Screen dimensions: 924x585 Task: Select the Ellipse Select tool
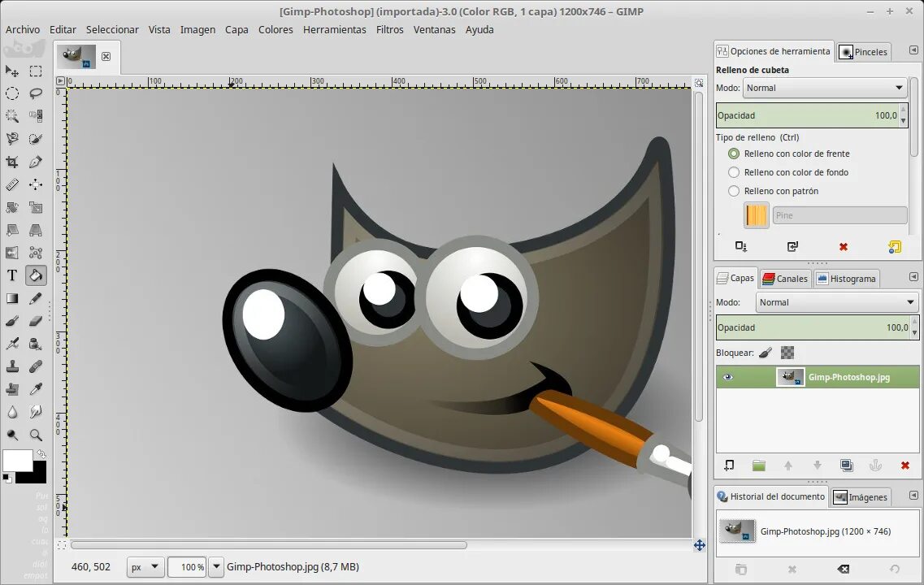[12, 93]
